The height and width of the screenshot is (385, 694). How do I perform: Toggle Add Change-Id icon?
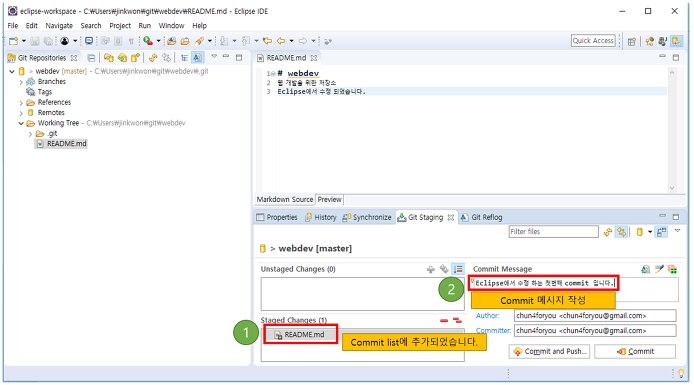click(x=673, y=269)
